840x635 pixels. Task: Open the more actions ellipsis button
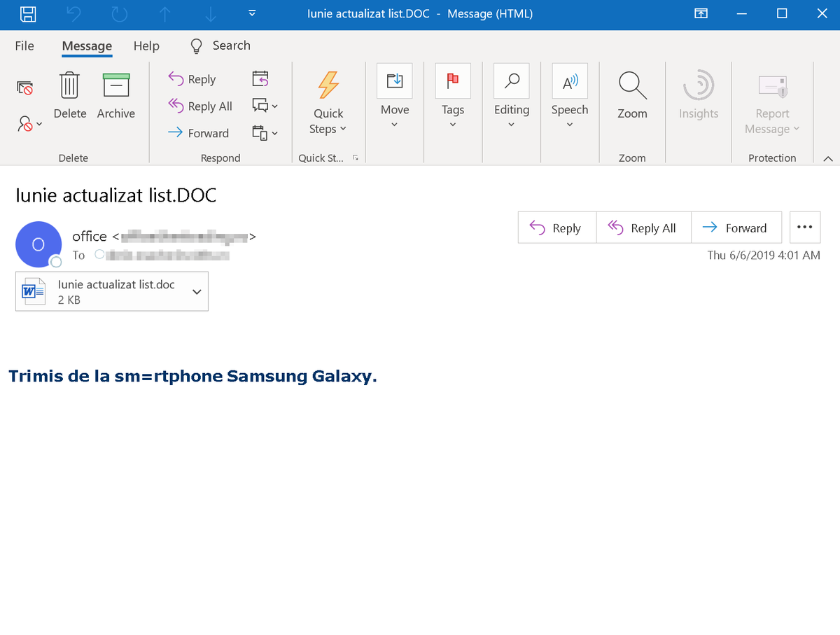click(x=804, y=228)
